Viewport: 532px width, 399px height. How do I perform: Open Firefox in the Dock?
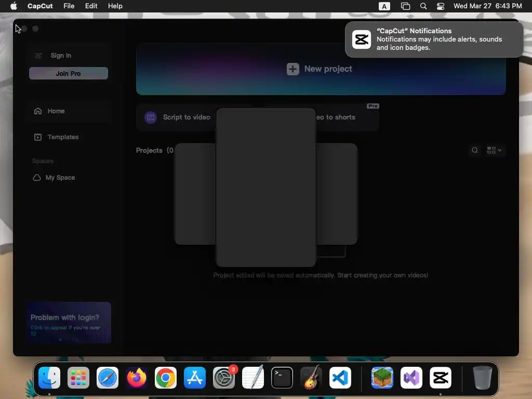coord(137,378)
